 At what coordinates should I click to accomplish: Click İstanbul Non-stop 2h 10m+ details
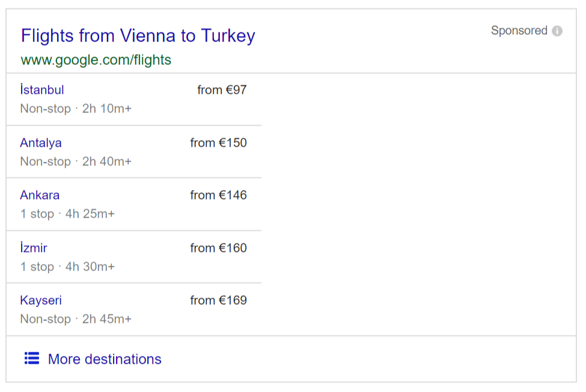(76, 109)
